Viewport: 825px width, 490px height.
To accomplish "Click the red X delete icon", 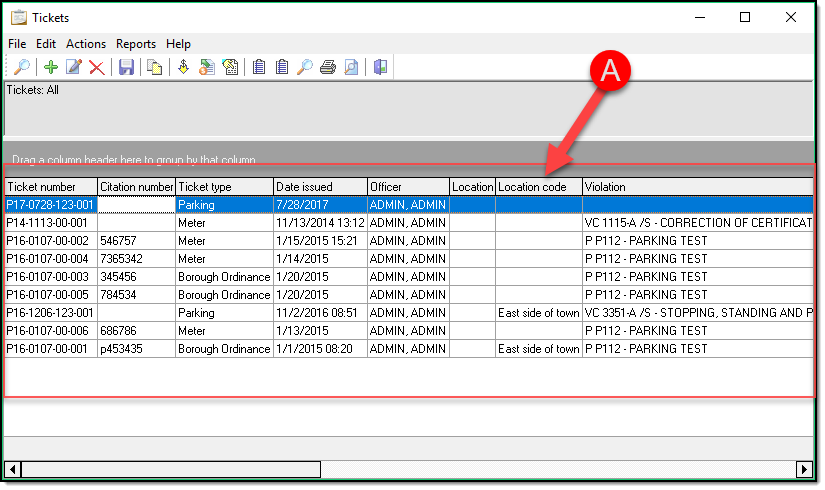I will click(x=96, y=68).
